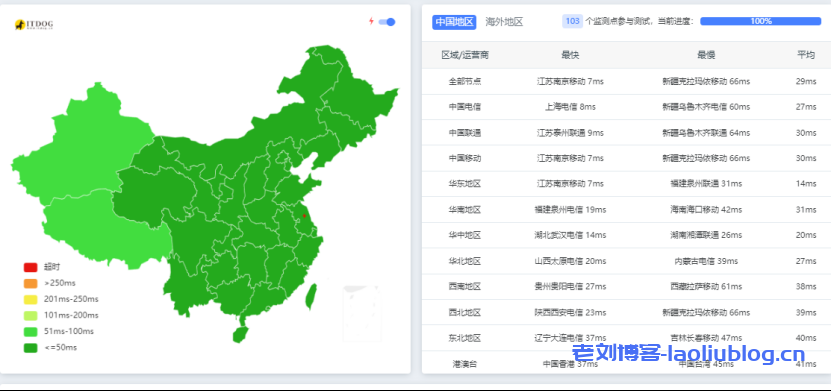Select the 全部节点 row label

465,82
